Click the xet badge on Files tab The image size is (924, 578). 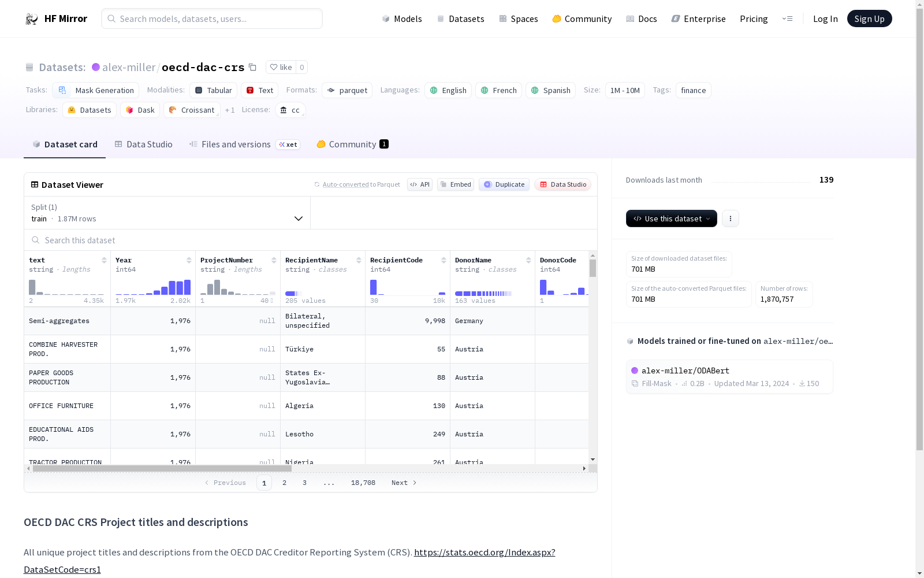point(288,144)
